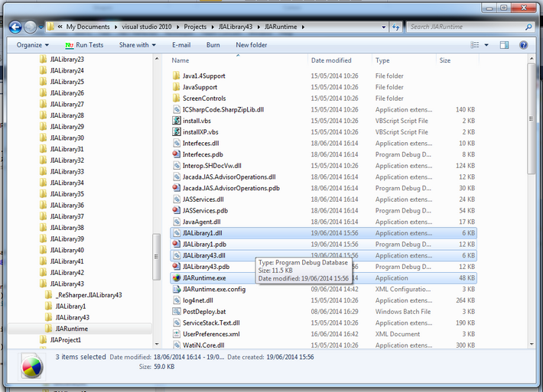The height and width of the screenshot is (392, 543).
Task: Click the file list vertical scrollbar thumb
Action: coord(532,119)
